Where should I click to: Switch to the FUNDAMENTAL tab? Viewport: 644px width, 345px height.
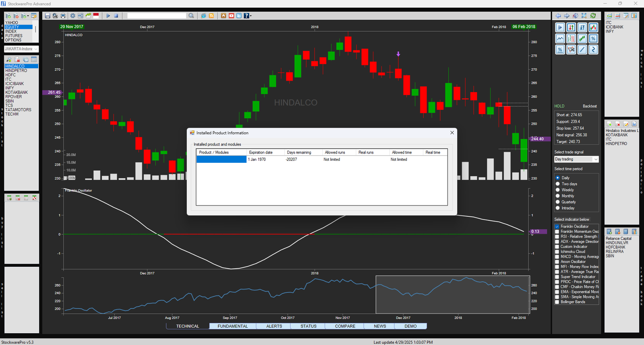233,326
